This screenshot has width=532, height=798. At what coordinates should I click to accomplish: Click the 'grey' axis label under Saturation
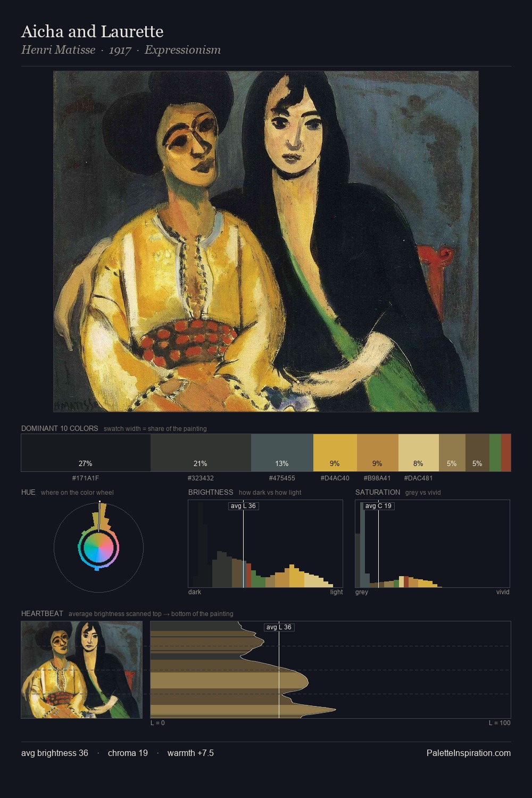(362, 592)
